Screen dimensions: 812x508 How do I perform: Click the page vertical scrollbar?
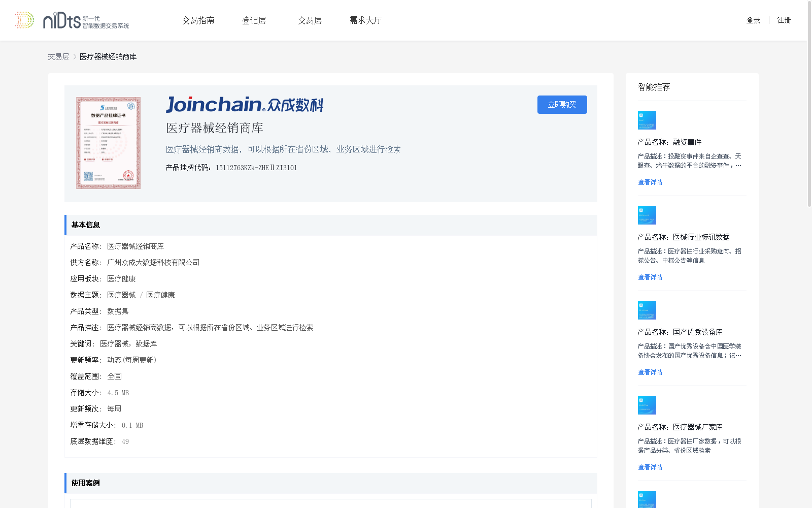809,104
